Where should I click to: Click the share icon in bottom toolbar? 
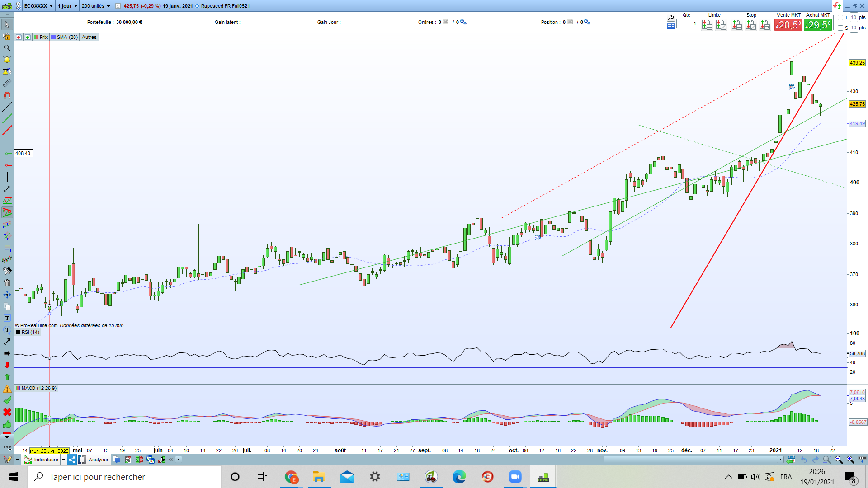coord(72,460)
